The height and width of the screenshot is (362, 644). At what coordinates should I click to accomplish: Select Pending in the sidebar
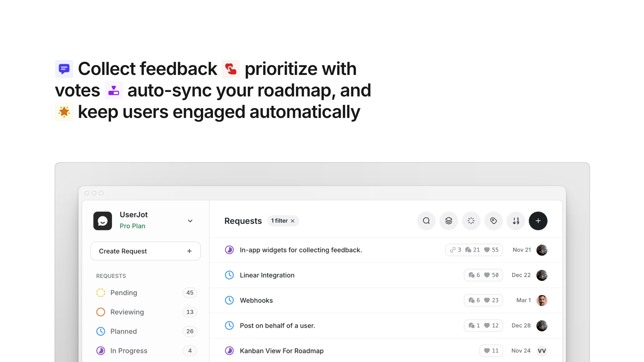click(124, 293)
